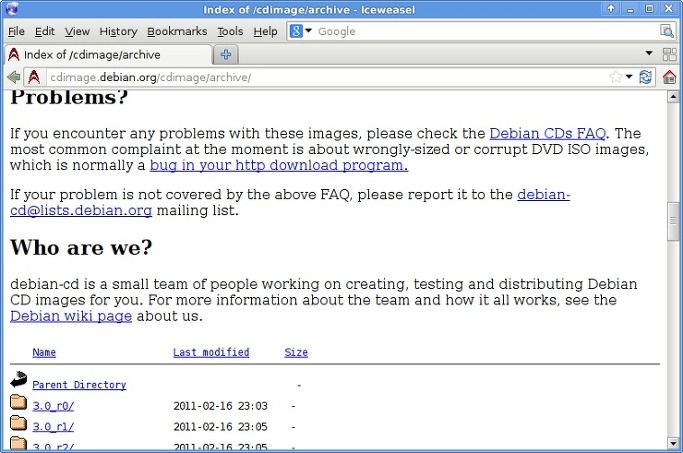Image resolution: width=683 pixels, height=453 pixels.
Task: Open the list all tabs dropdown arrow
Action: 649,54
